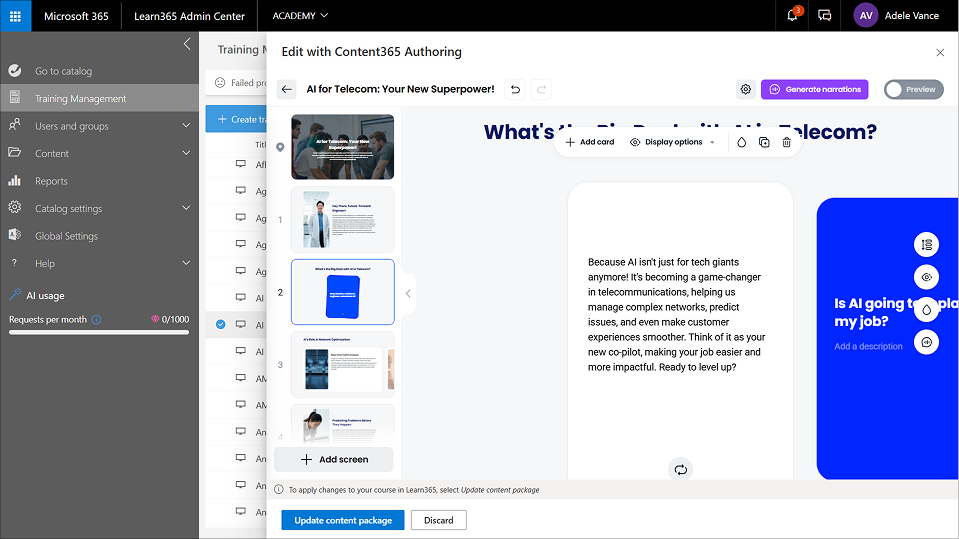Viewport: 959px width, 539px height.
Task: Open authoring settings gear icon
Action: point(746,89)
